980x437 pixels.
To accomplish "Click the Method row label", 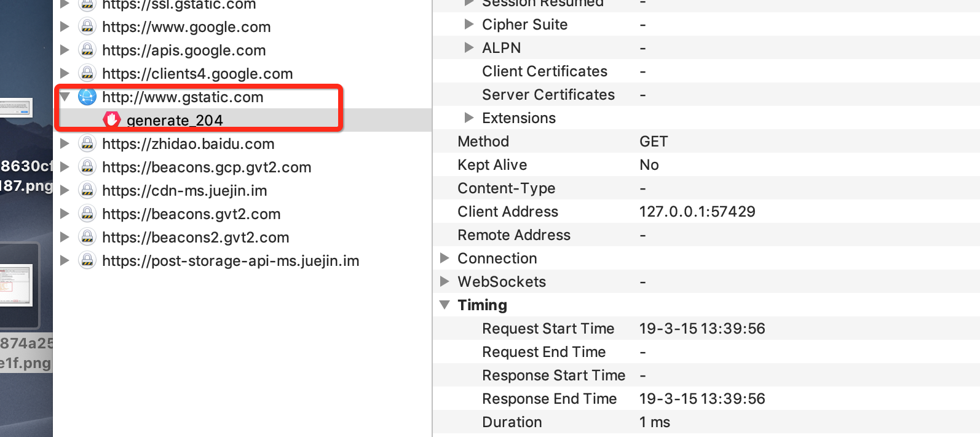I will [x=483, y=142].
